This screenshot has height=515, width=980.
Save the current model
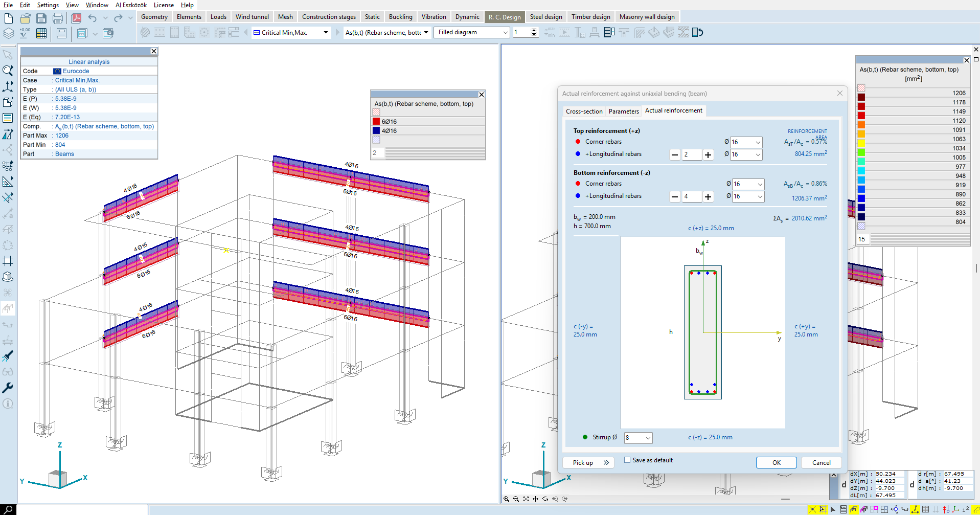pos(41,18)
